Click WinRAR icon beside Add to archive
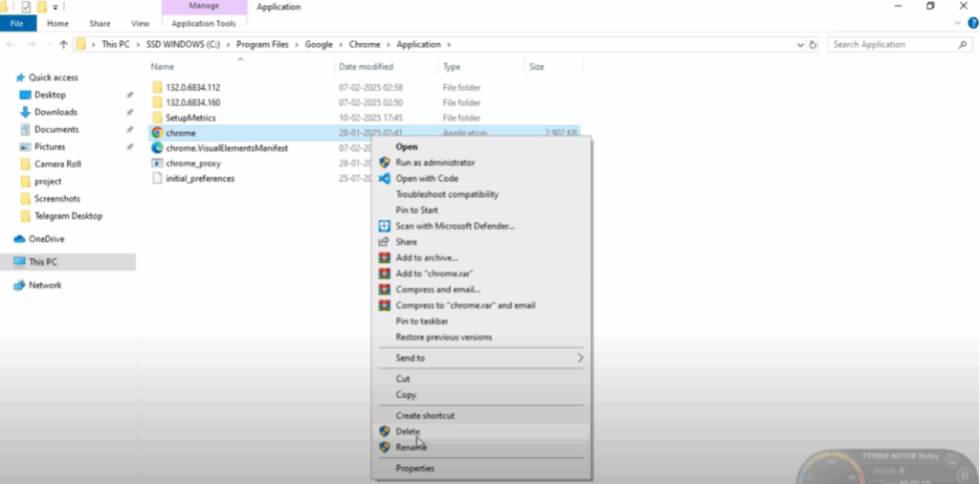Screen dimensions: 980x484 [x=385, y=257]
